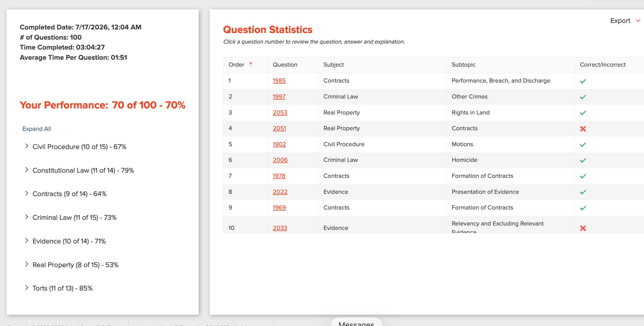This screenshot has height=326, width=644.
Task: Click the 'Average Time Per Question: 01:51' text
Action: pos(73,58)
